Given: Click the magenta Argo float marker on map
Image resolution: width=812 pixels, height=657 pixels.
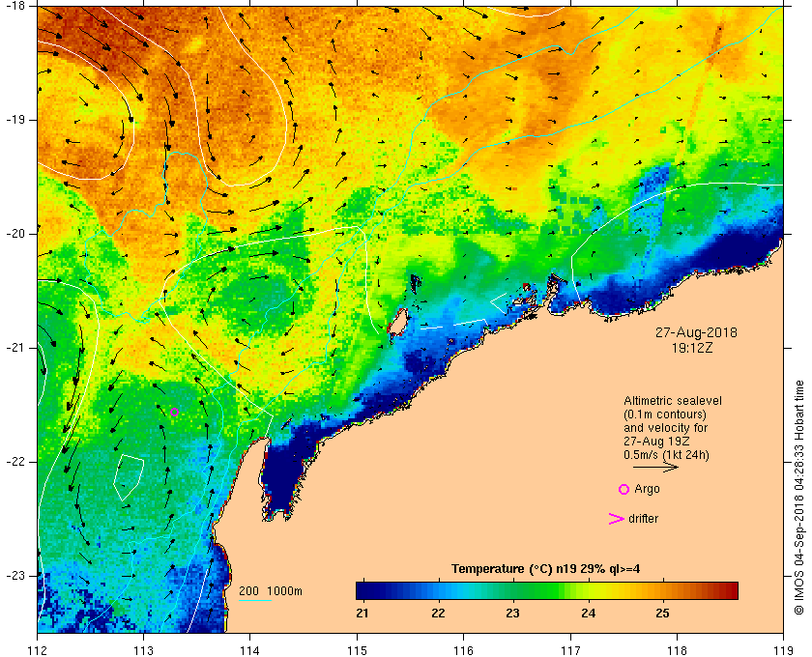Looking at the screenshot, I should tap(175, 413).
